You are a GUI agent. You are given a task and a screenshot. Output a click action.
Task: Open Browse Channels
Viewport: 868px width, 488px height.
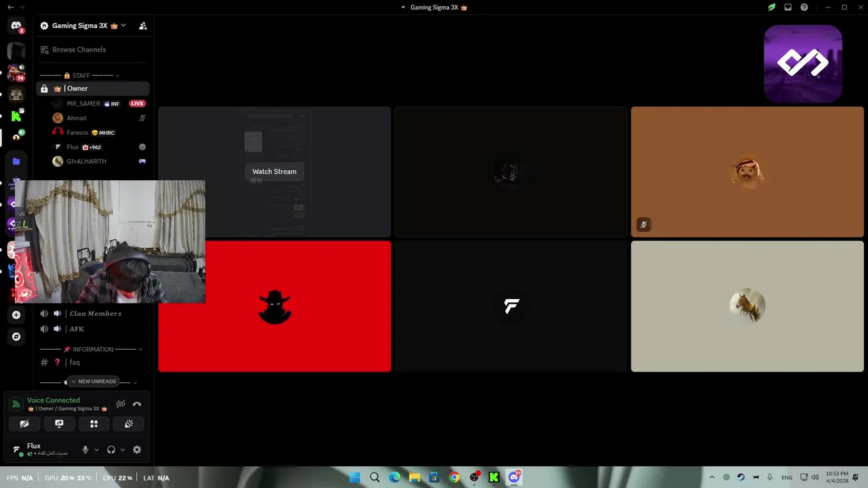(79, 49)
